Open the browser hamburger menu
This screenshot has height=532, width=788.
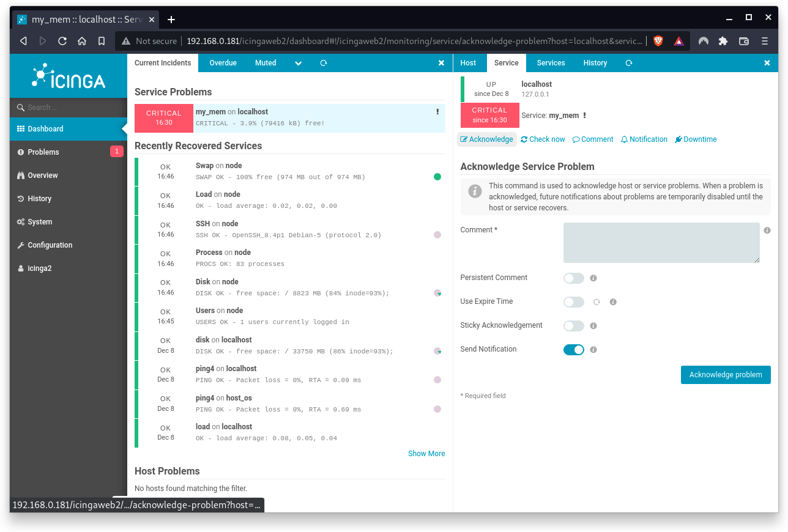[764, 40]
